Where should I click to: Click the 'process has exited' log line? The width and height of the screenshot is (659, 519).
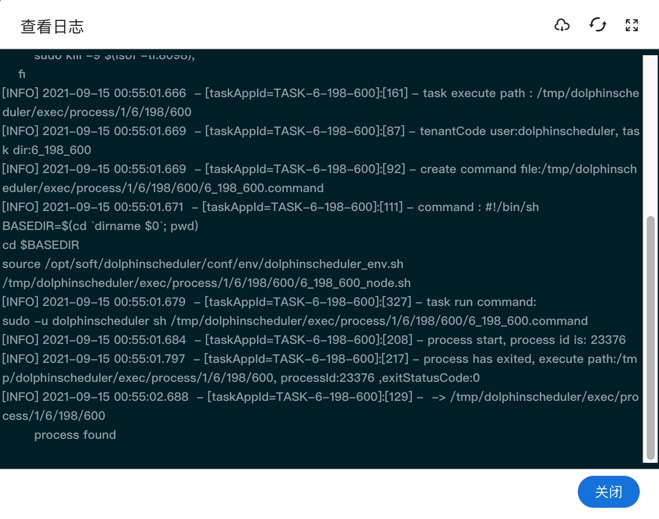click(320, 359)
